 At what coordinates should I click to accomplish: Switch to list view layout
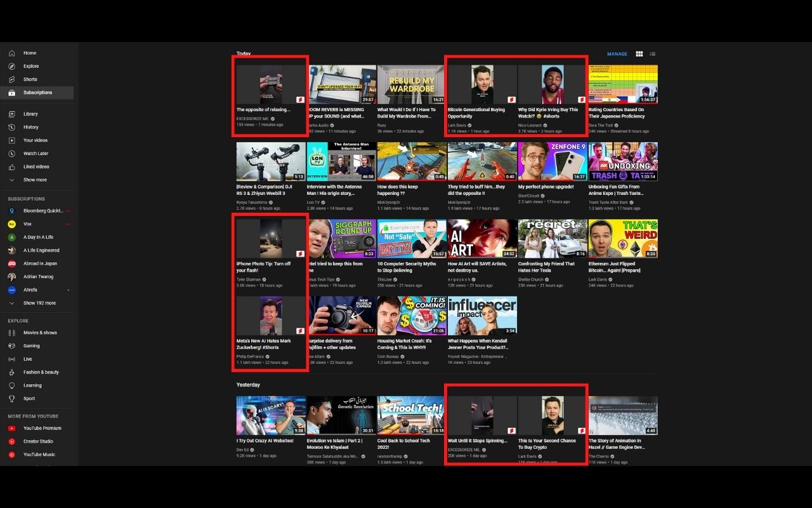point(652,54)
